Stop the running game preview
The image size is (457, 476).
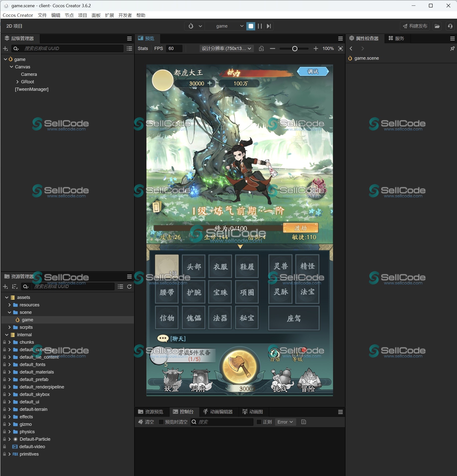251,26
